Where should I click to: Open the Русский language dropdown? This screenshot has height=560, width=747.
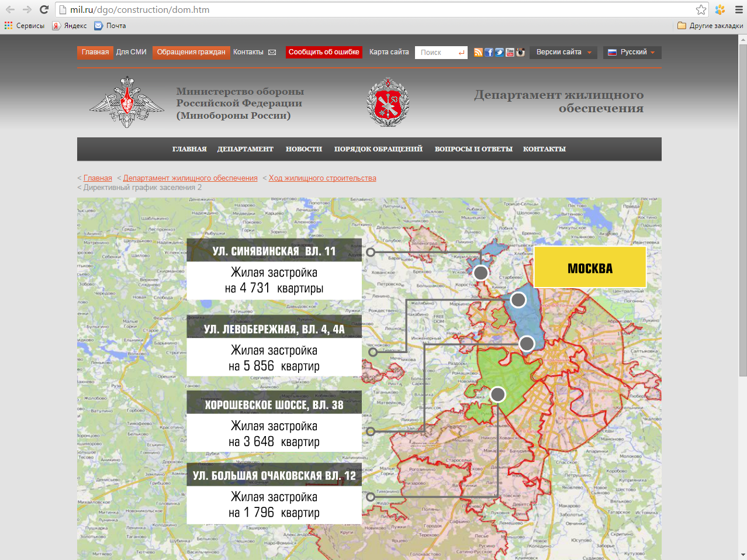click(x=632, y=52)
